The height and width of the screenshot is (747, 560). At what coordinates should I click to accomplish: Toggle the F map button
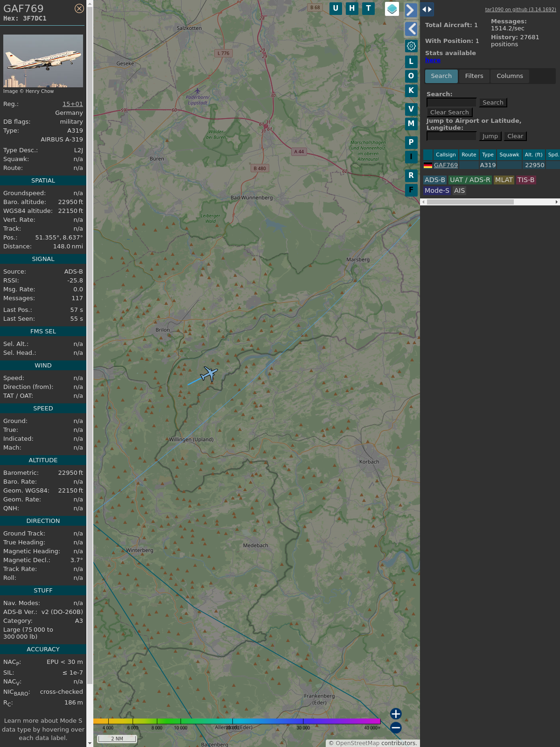(x=411, y=190)
